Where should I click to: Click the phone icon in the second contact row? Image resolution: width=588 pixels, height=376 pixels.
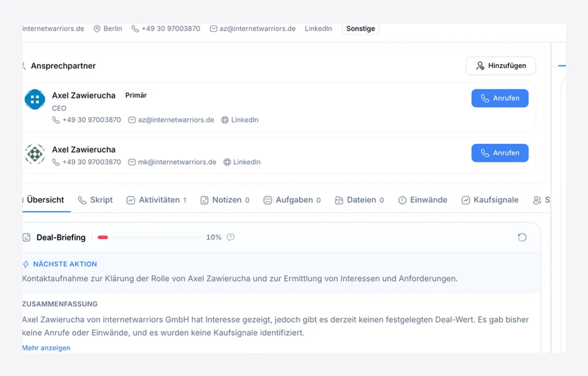(56, 162)
